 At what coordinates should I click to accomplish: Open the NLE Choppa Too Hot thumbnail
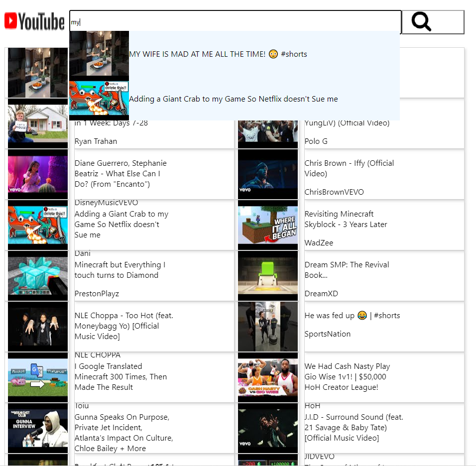click(38, 327)
